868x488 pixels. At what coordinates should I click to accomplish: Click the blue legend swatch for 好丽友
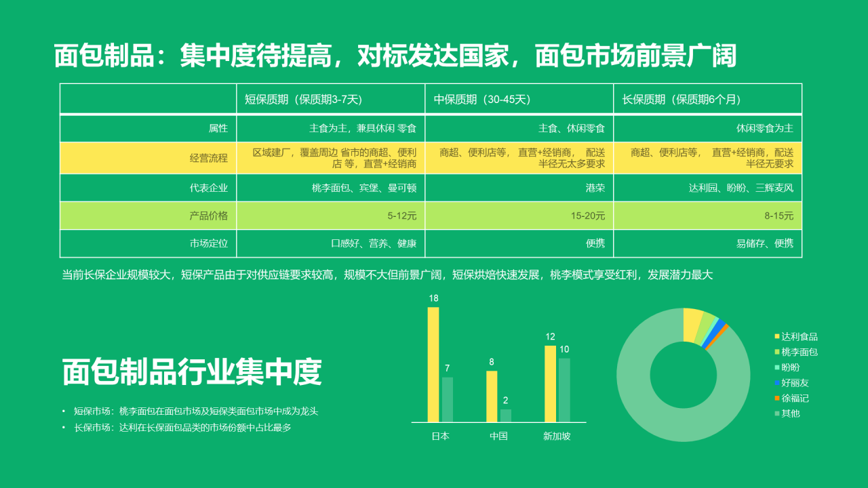point(777,383)
